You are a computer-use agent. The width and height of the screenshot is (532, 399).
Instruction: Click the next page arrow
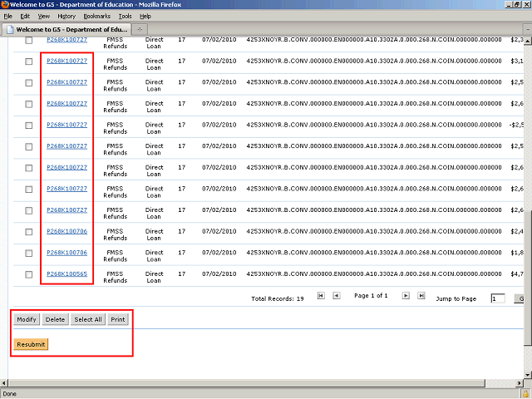[406, 295]
